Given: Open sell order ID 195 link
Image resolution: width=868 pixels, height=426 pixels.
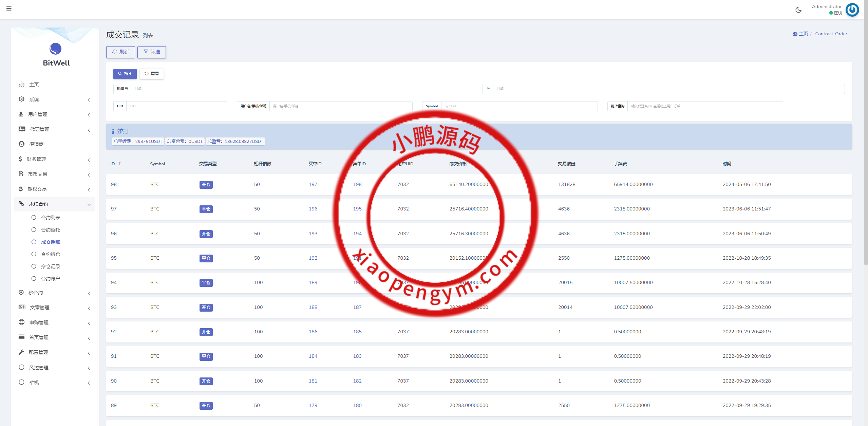Looking at the screenshot, I should tap(357, 209).
